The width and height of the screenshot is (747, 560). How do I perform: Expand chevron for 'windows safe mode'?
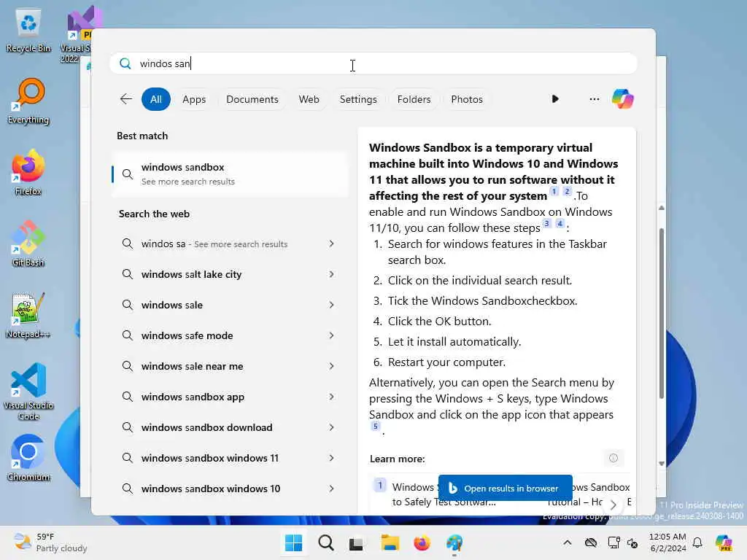point(332,335)
